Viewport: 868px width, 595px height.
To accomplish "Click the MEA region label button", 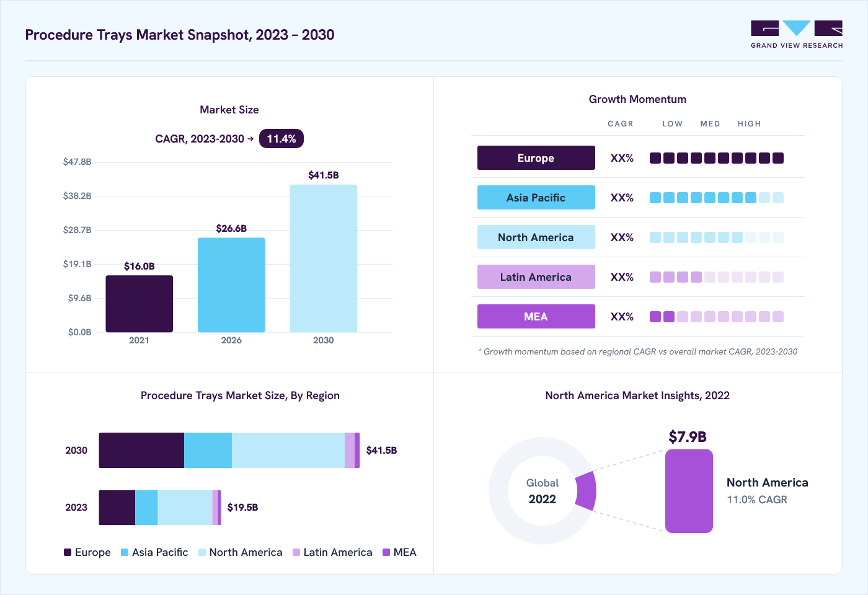I will pyautogui.click(x=536, y=317).
